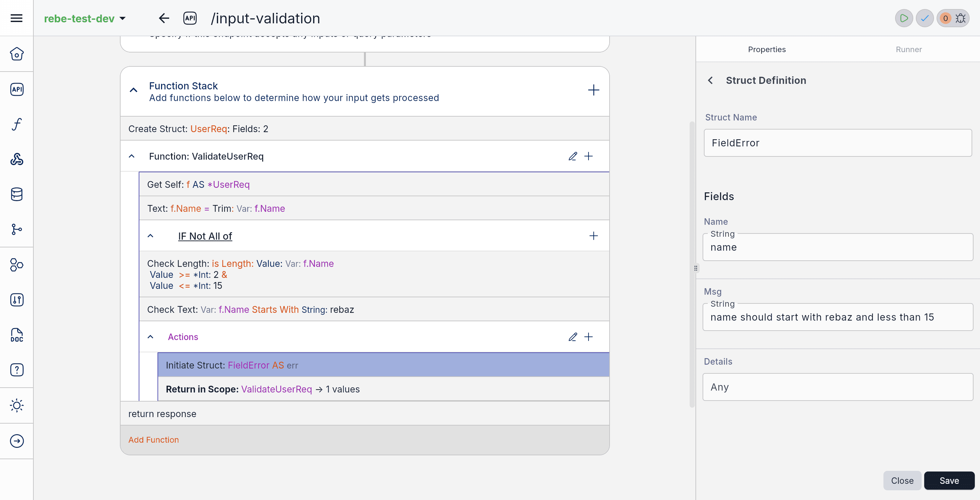The height and width of the screenshot is (500, 980).
Task: Add an action with Actions plus icon
Action: 589,336
